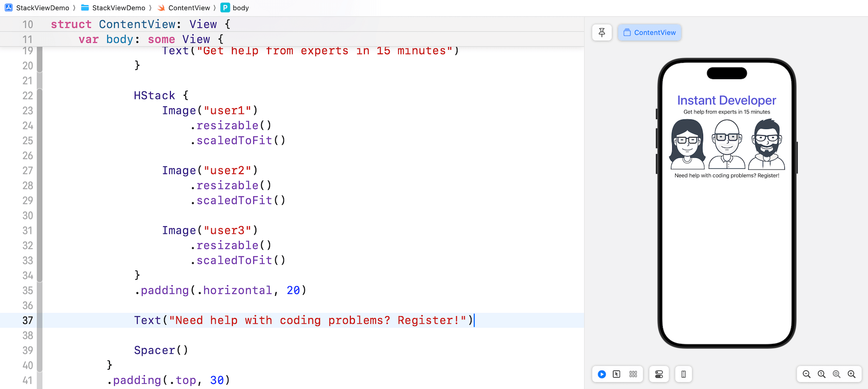Place cursor on the Spacer() line
Image resolution: width=868 pixels, height=389 pixels.
[x=161, y=350]
